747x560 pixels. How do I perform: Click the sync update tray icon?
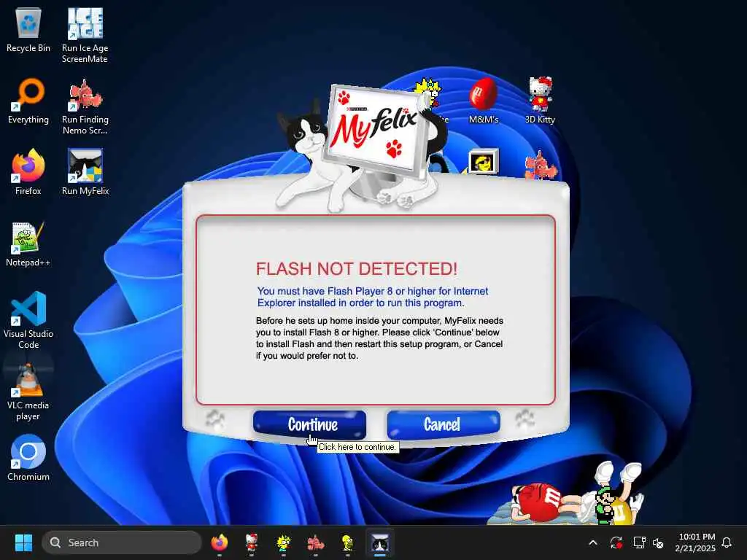pos(616,542)
